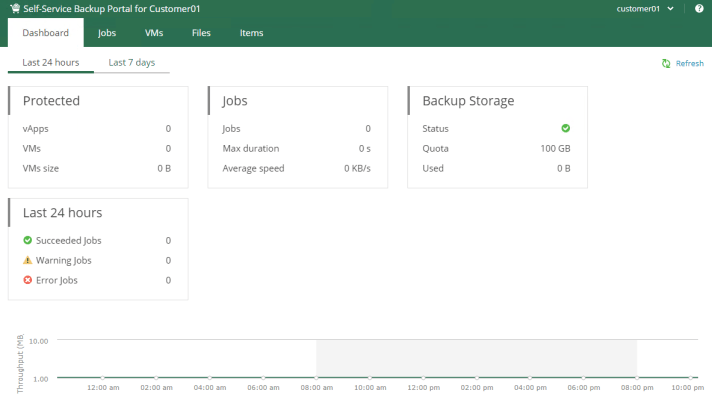Select the Items tab
This screenshot has height=411, width=712.
pos(251,33)
